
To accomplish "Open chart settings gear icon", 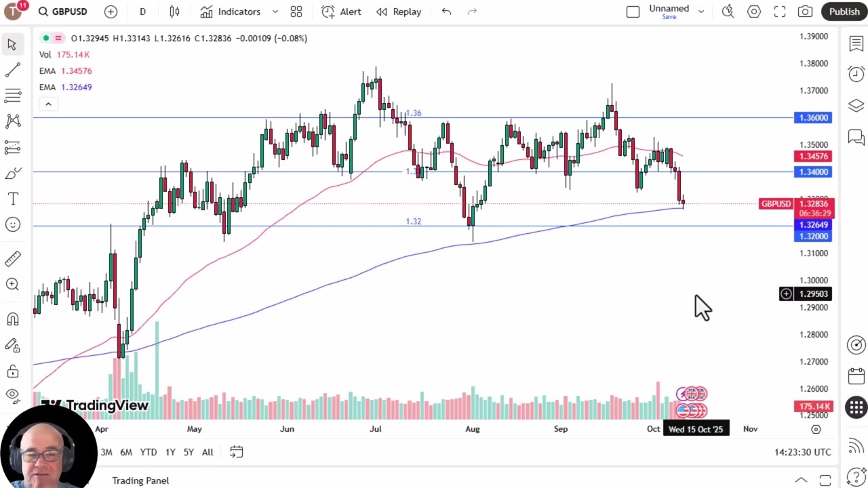I will (x=754, y=12).
